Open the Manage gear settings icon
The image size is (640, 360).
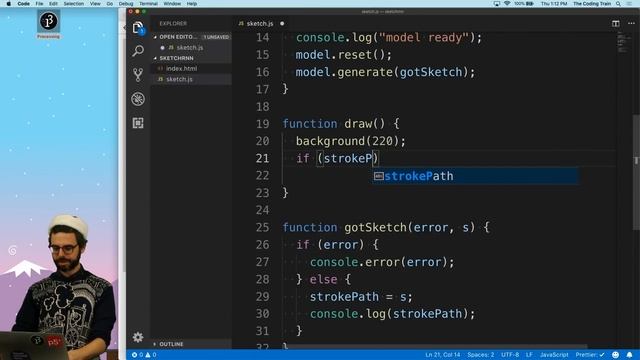(x=138, y=337)
